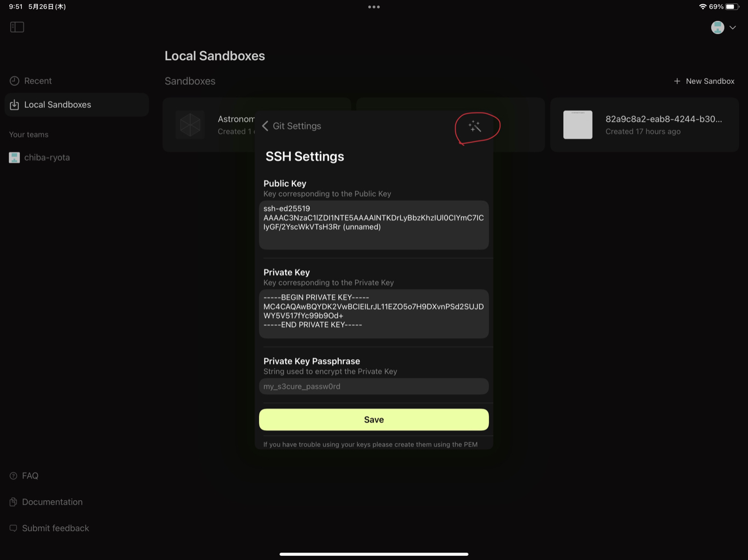Screen dimensions: 748x560
Task: Click the plus icon for New Sandbox
Action: coord(677,81)
